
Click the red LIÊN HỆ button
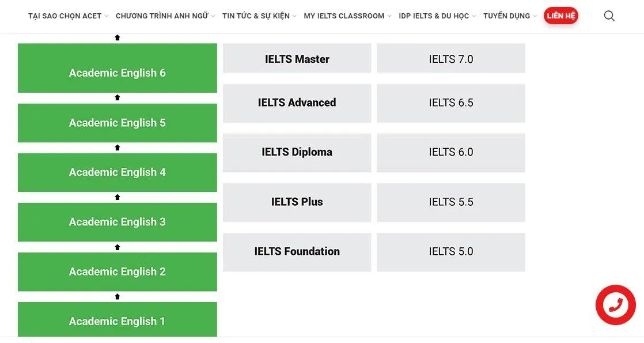560,16
